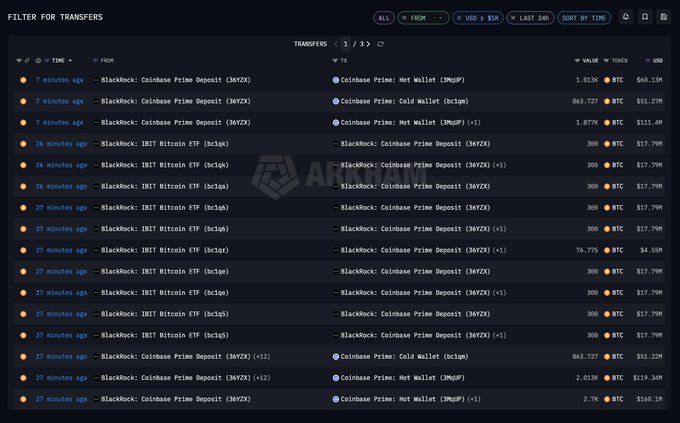Click the 1.877K value cell
This screenshot has width=680, height=423.
point(587,122)
